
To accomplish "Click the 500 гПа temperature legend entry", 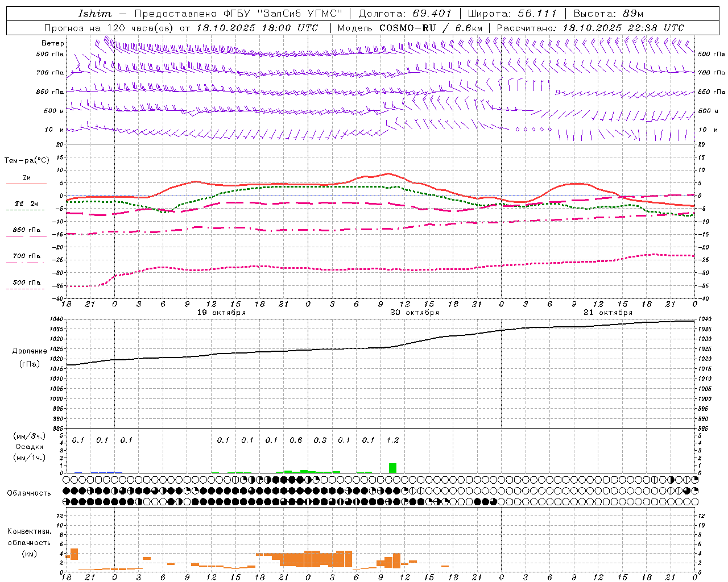I will click(26, 282).
